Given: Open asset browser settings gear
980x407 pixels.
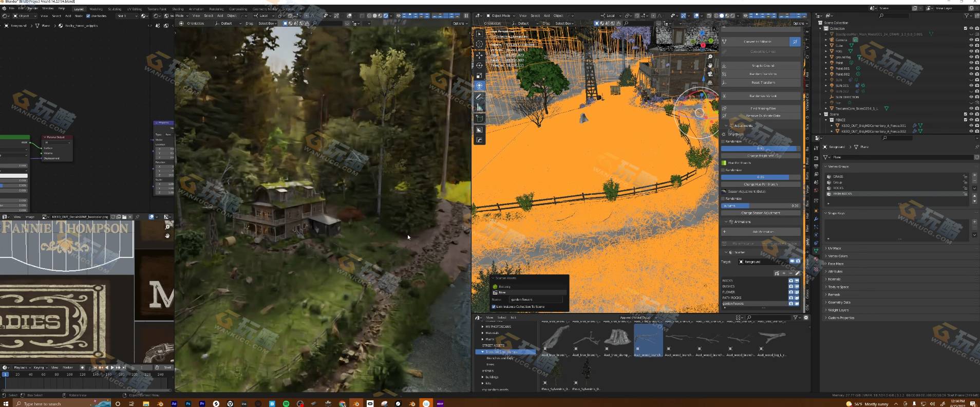Looking at the screenshot, I should coord(806,318).
